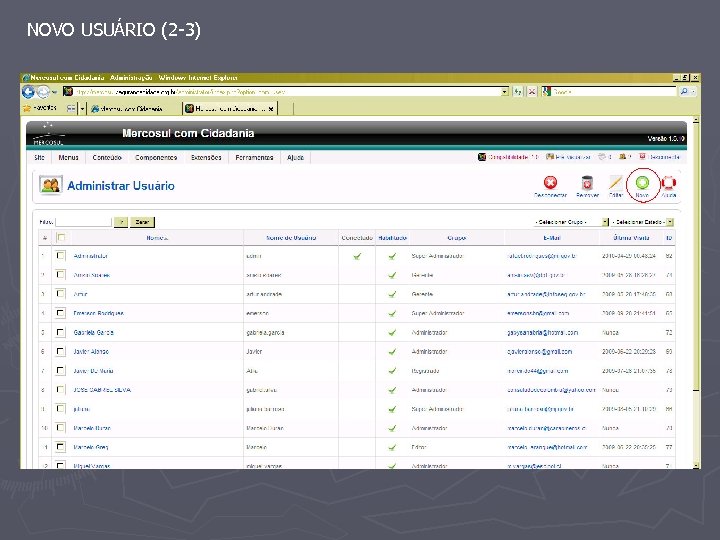Image resolution: width=720 pixels, height=540 pixels.
Task: Open the Selecionar Grupo dropdown
Action: point(571,222)
